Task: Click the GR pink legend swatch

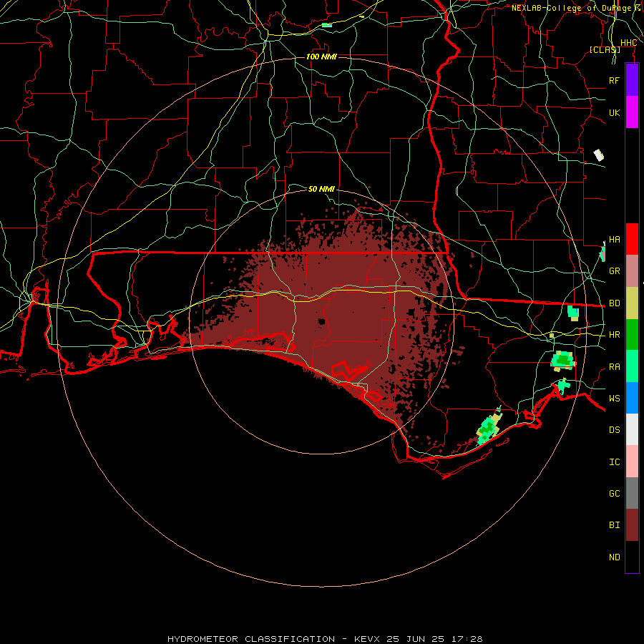Action: pyautogui.click(x=632, y=271)
